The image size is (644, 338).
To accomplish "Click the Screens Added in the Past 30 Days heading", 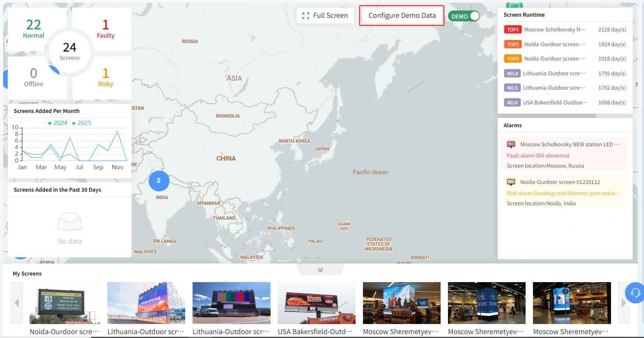I will (x=57, y=190).
